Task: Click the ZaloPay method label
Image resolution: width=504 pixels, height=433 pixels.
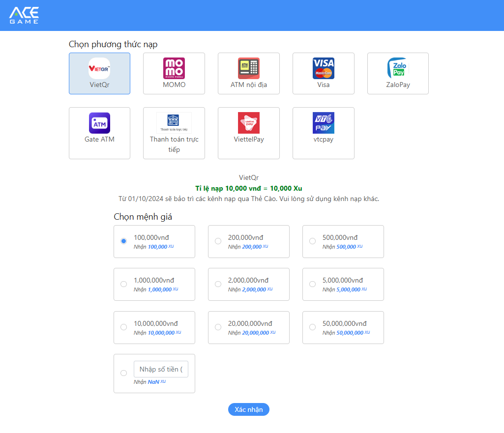Action: [x=398, y=85]
